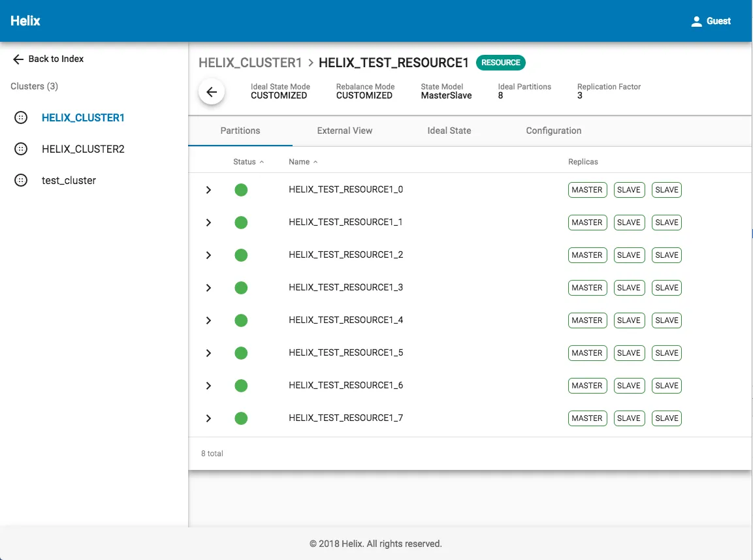Click the Back to Index arrow
Image resolution: width=753 pixels, height=560 pixels.
pos(18,59)
